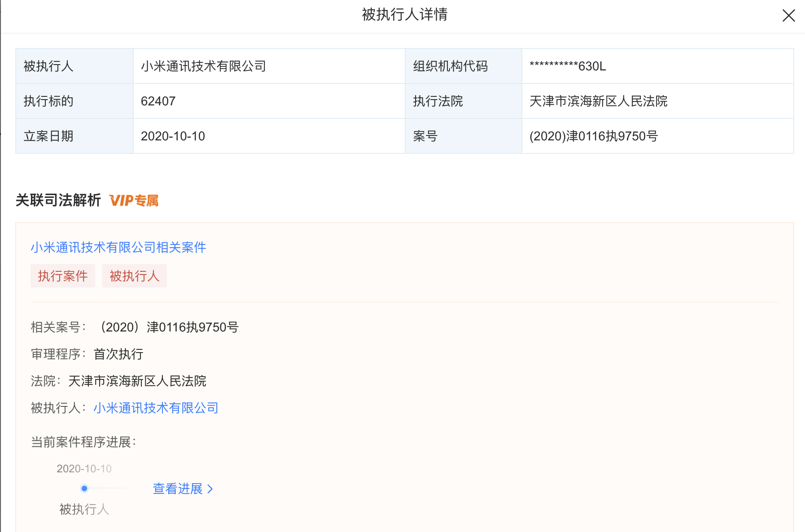Select company name 小米通讯技术有限公司 in table
Image resolution: width=805 pixels, height=532 pixels.
pyautogui.click(x=203, y=66)
